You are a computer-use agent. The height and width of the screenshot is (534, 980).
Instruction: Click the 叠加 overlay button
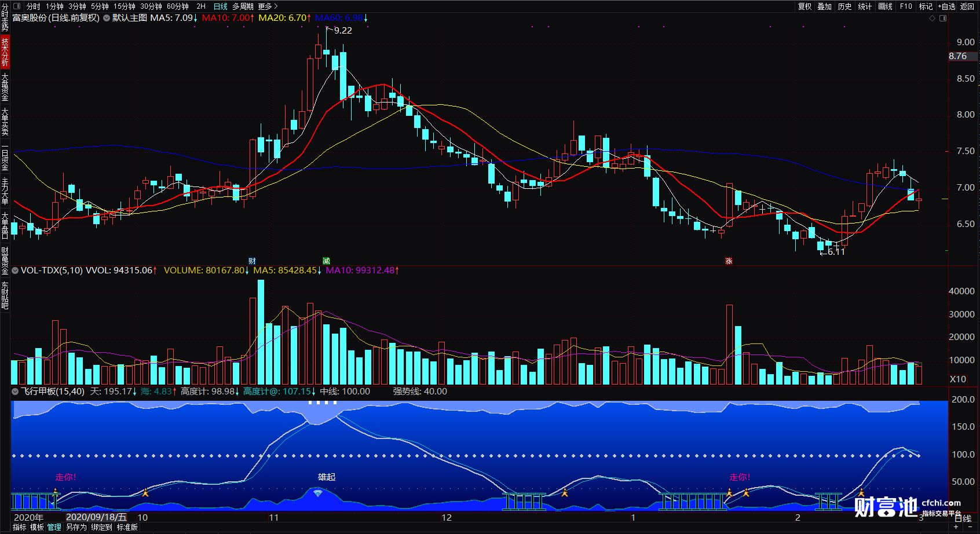pos(825,6)
